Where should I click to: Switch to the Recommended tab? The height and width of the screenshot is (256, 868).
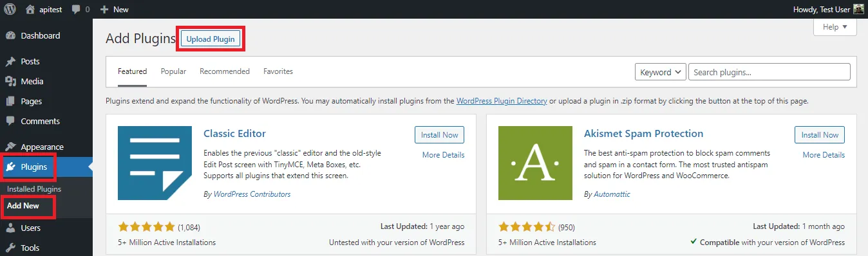[225, 71]
